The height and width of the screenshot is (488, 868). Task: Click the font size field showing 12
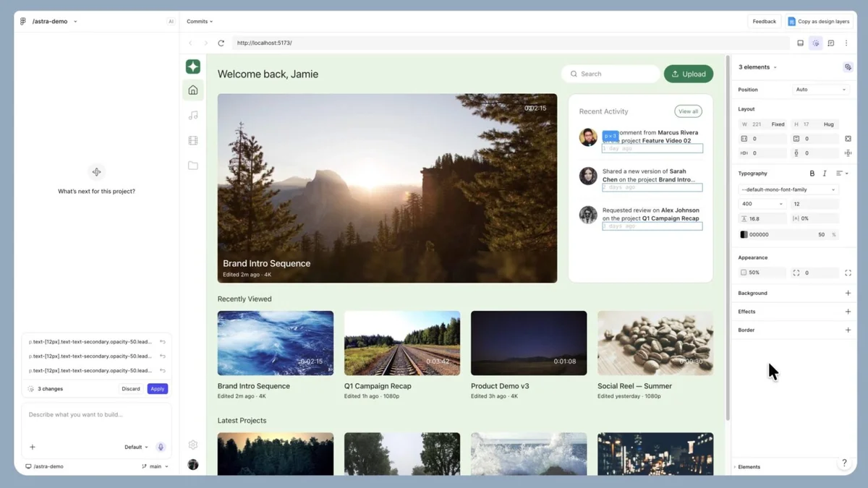click(x=814, y=204)
